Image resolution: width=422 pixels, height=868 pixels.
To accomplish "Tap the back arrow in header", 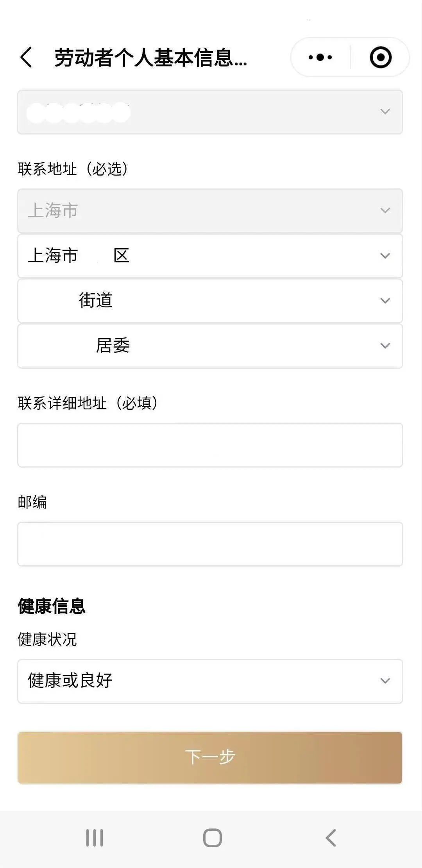I will (x=26, y=57).
